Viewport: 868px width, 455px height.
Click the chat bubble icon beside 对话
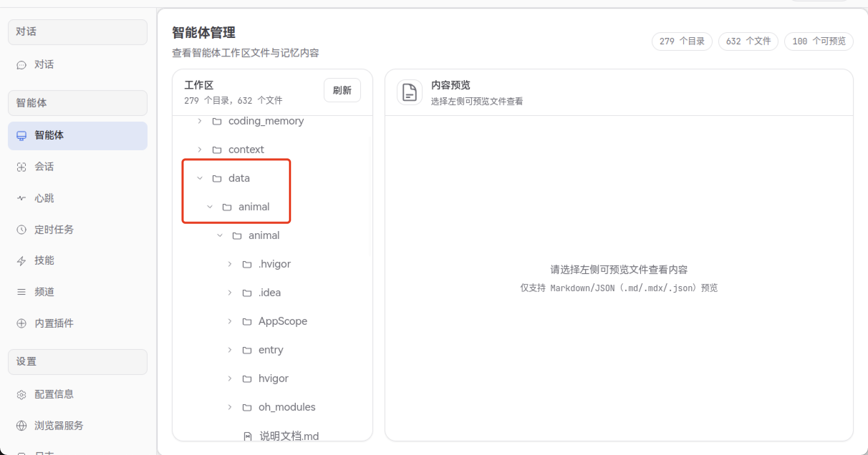[x=21, y=65]
